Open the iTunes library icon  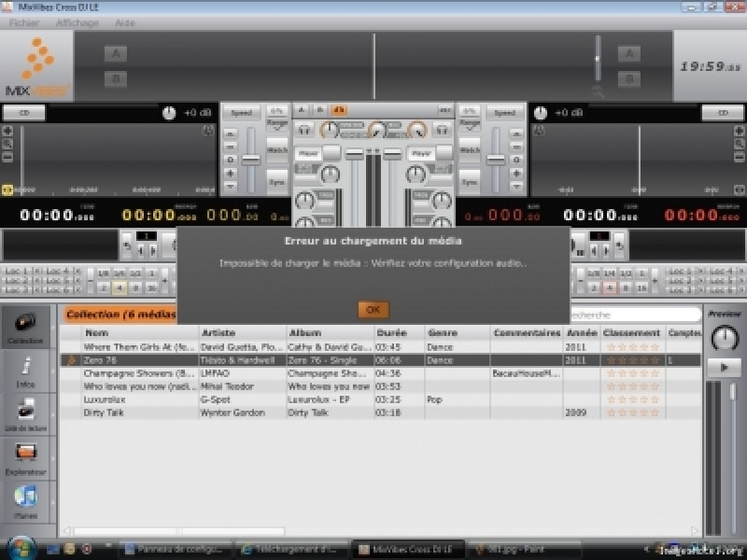(25, 502)
